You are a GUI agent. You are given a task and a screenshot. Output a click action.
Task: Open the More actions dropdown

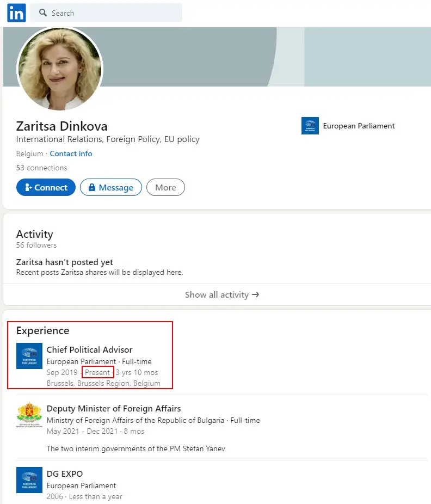point(165,187)
